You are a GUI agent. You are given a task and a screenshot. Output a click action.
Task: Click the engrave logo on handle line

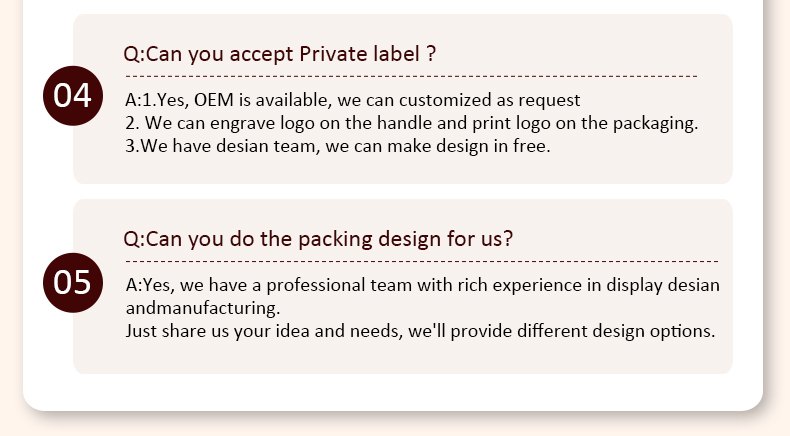pyautogui.click(x=411, y=123)
